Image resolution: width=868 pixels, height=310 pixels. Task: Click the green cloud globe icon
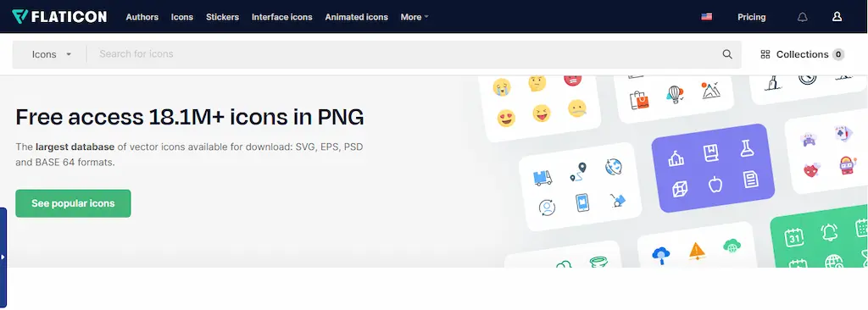(732, 246)
